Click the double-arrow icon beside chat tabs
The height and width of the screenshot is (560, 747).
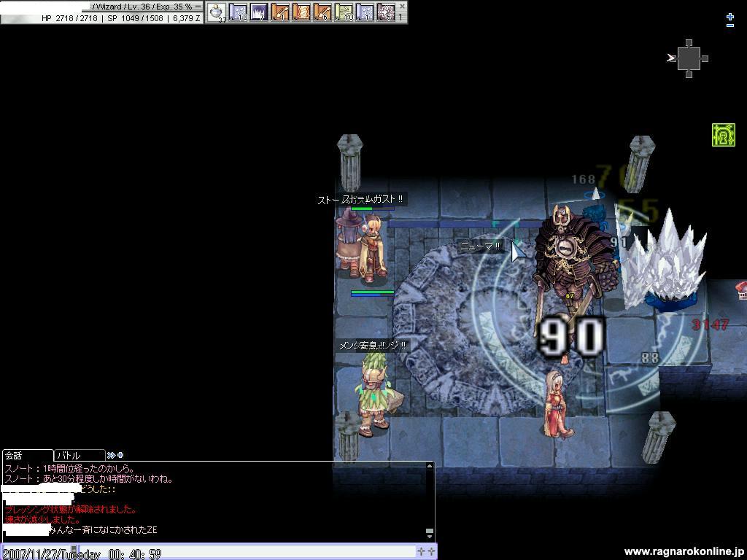click(x=111, y=455)
